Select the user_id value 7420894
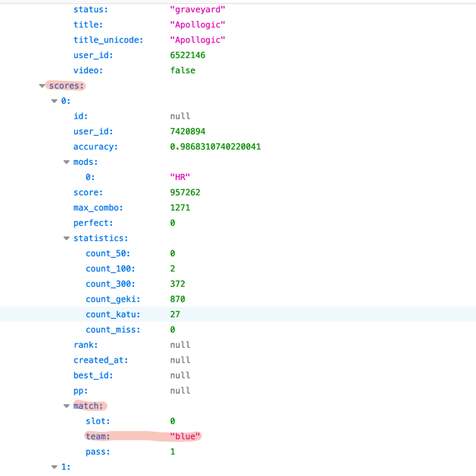476x476 pixels. pyautogui.click(x=188, y=131)
